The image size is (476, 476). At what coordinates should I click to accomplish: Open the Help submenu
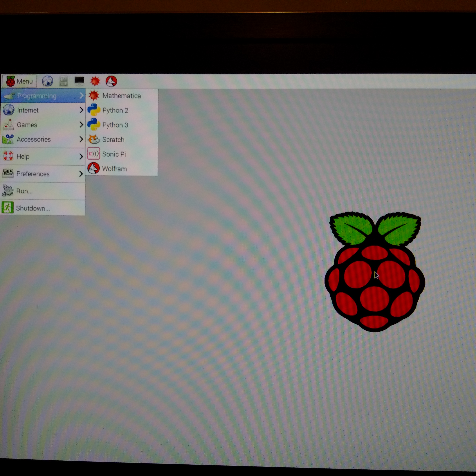pyautogui.click(x=23, y=156)
